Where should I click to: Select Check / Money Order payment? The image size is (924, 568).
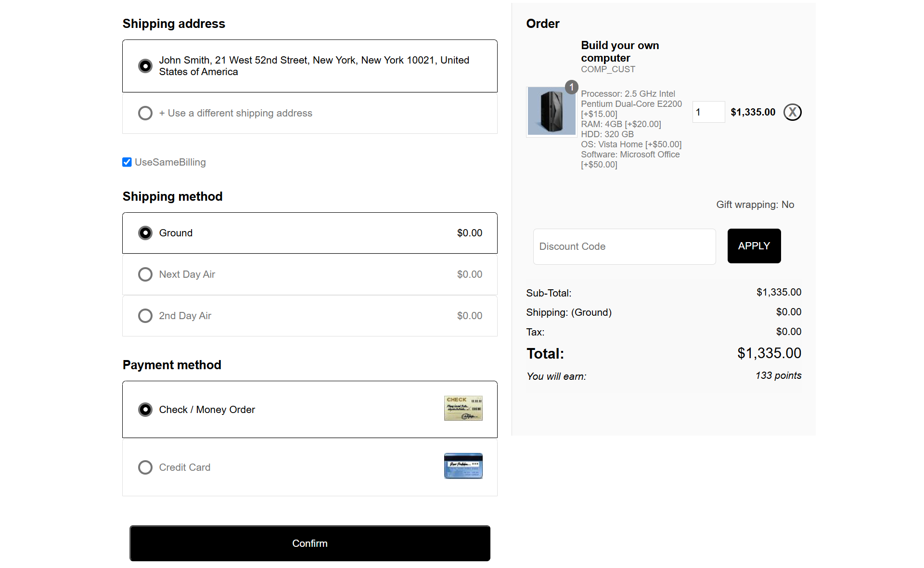coord(145,410)
